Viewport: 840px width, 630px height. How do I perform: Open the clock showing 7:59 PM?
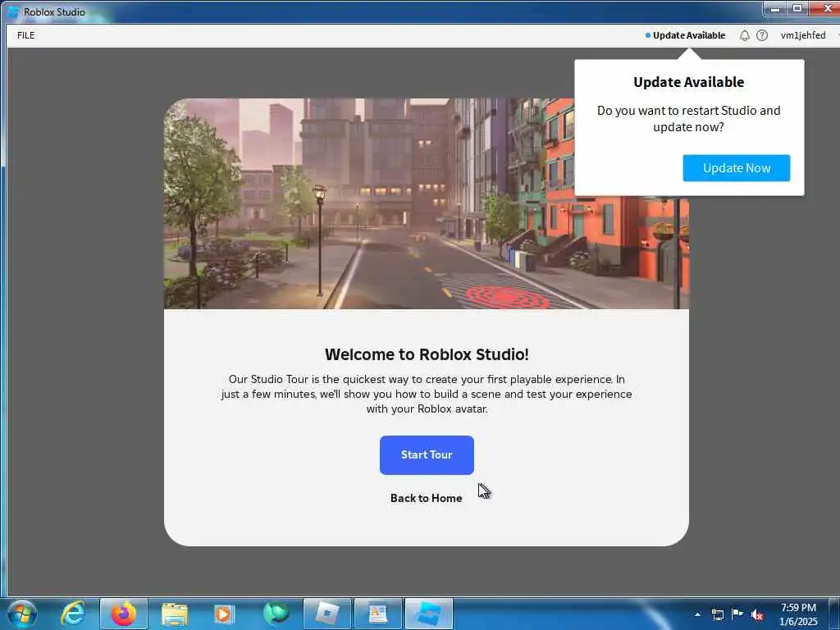[x=798, y=614]
